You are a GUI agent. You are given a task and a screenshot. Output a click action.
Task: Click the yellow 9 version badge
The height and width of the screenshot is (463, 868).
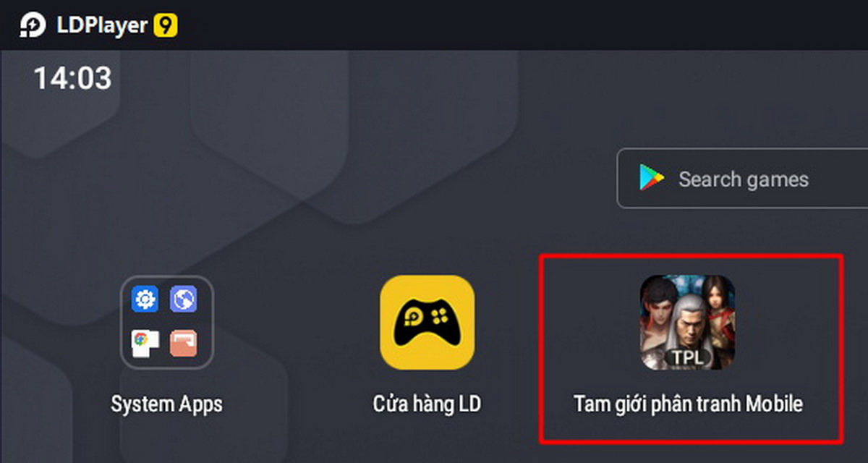click(165, 25)
